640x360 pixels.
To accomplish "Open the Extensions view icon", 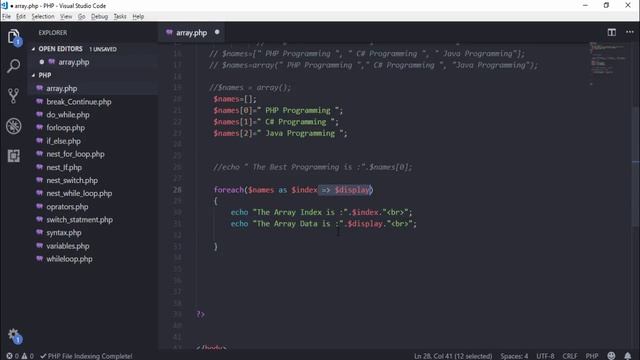I will 13,156.
